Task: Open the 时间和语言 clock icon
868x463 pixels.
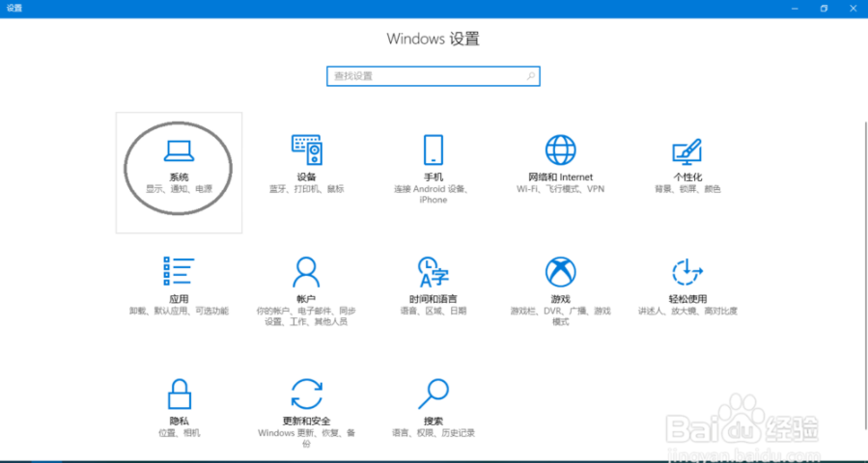Action: 433,272
